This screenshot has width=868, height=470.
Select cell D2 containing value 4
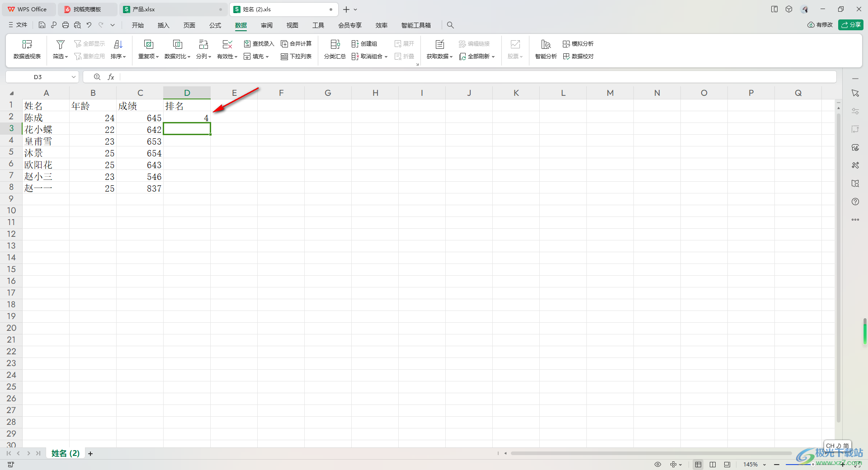(x=187, y=117)
